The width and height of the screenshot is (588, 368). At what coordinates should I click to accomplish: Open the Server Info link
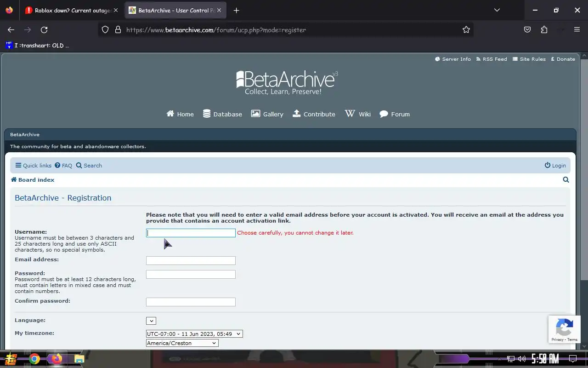[x=453, y=59]
